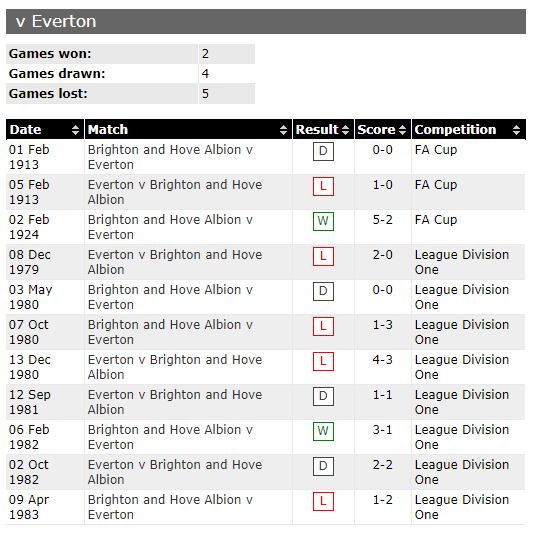Open the 5-2 score match on 02 Feb 1924
The height and width of the screenshot is (537, 534).
pos(383,220)
